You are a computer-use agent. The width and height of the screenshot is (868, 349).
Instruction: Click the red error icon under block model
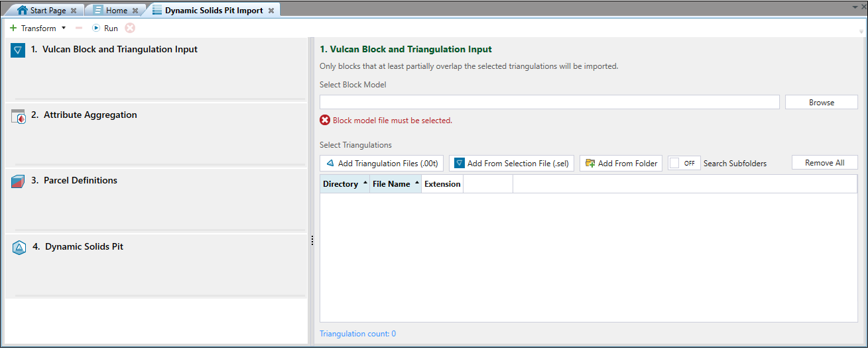pyautogui.click(x=325, y=121)
